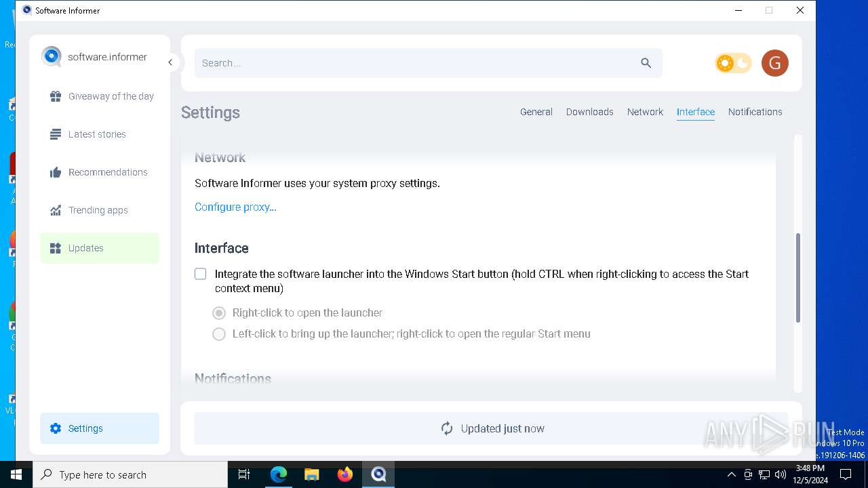Select the Interface tab
Viewport: 868px width, 488px height.
[x=696, y=112]
